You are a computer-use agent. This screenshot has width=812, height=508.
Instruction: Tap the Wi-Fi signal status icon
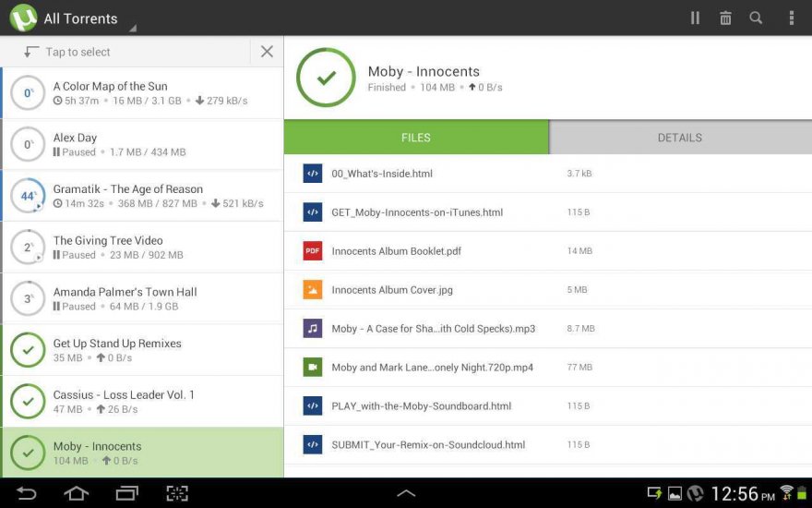[x=786, y=492]
